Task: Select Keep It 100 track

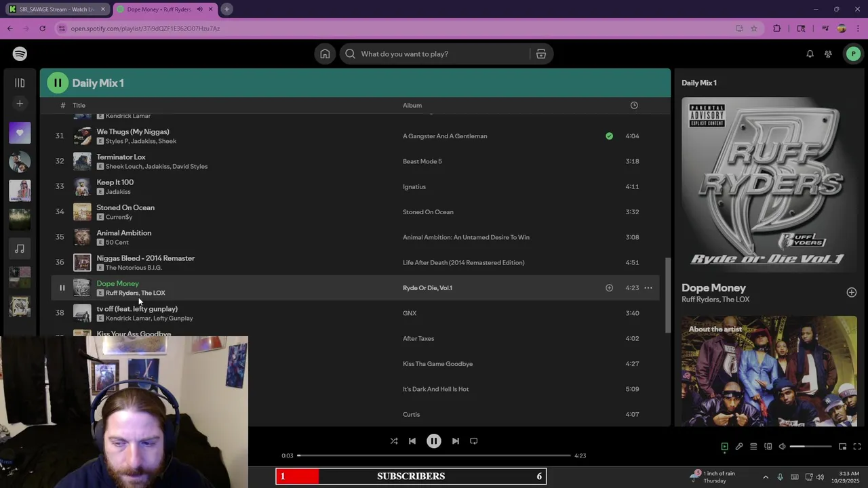Action: pos(355,186)
